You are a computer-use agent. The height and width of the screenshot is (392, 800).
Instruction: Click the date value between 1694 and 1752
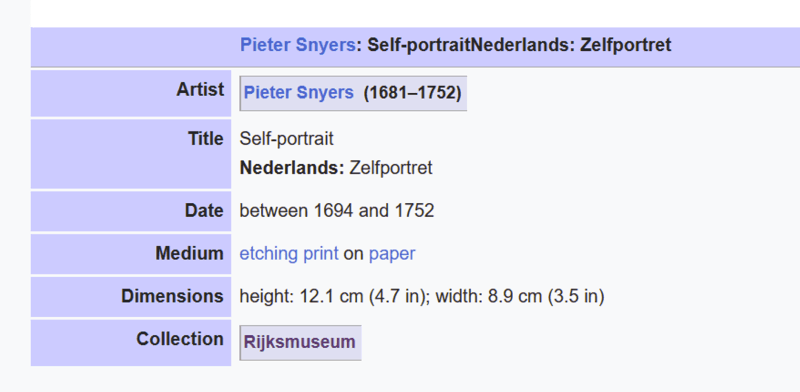(x=337, y=211)
